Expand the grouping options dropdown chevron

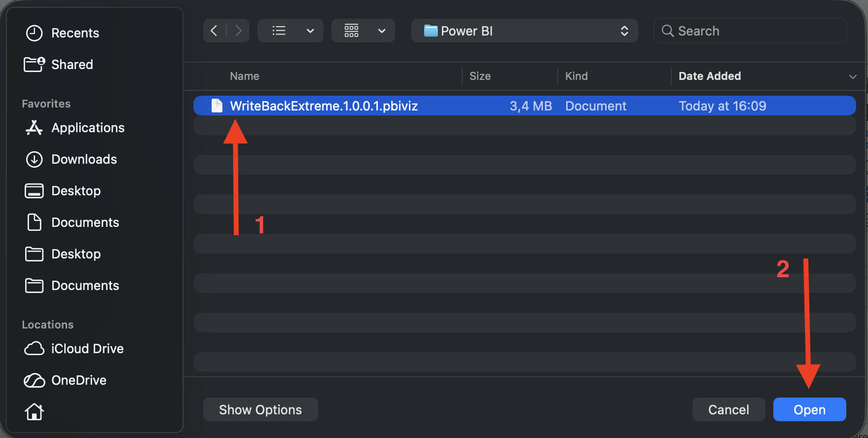click(382, 31)
